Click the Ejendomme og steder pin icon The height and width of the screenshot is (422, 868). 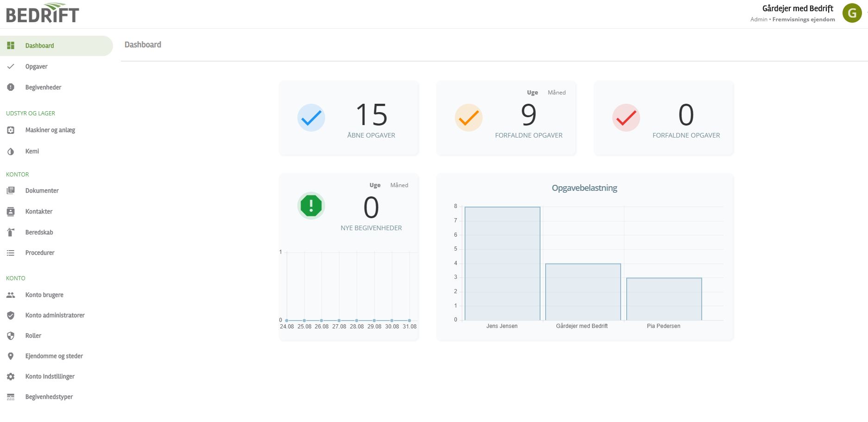(11, 356)
